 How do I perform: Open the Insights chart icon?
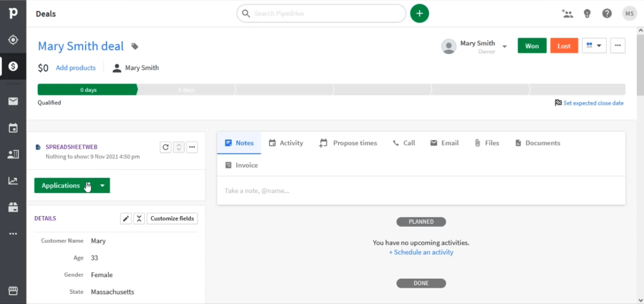[x=13, y=181]
